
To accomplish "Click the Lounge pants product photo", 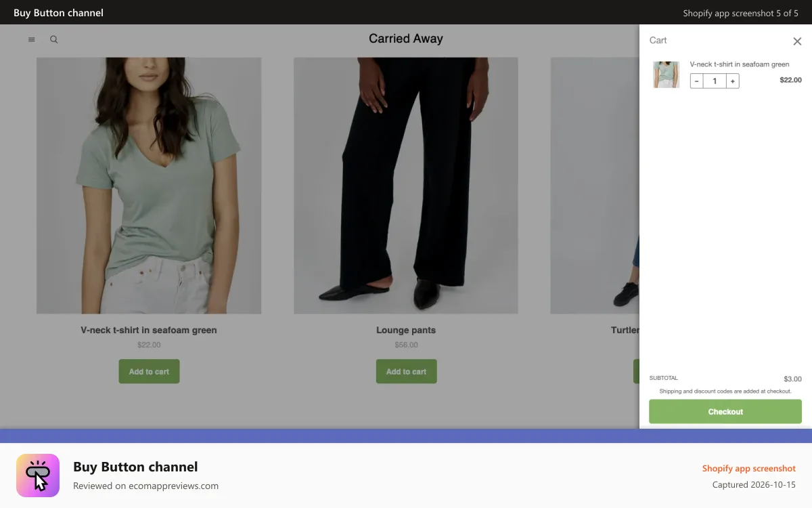I will tap(406, 186).
